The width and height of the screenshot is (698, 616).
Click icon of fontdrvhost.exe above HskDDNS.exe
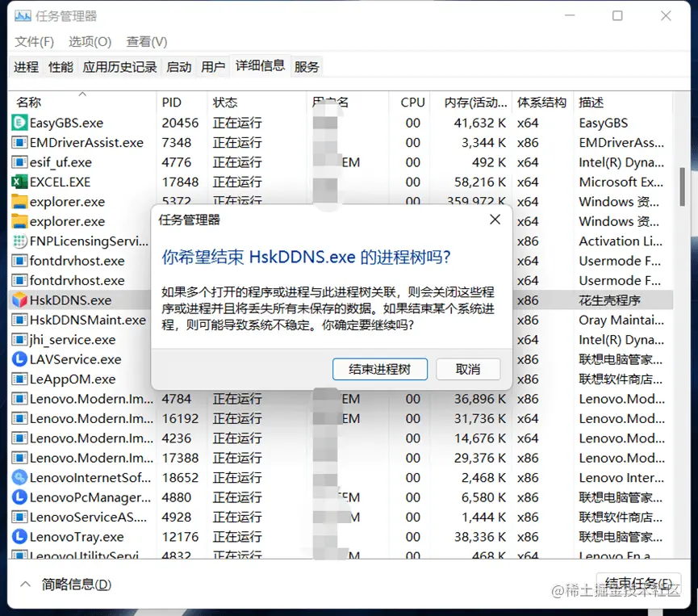(19, 280)
